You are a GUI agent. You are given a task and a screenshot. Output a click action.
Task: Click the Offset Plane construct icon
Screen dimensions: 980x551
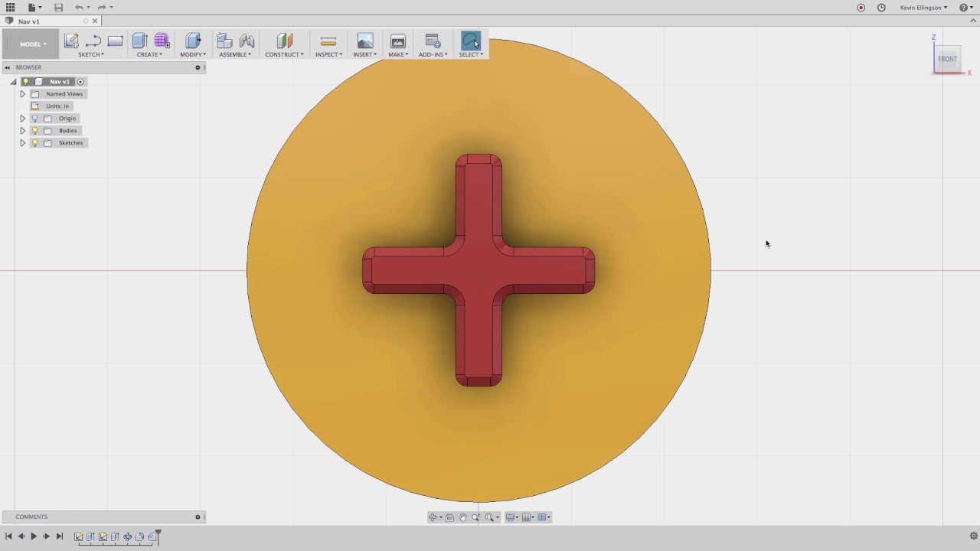[284, 41]
